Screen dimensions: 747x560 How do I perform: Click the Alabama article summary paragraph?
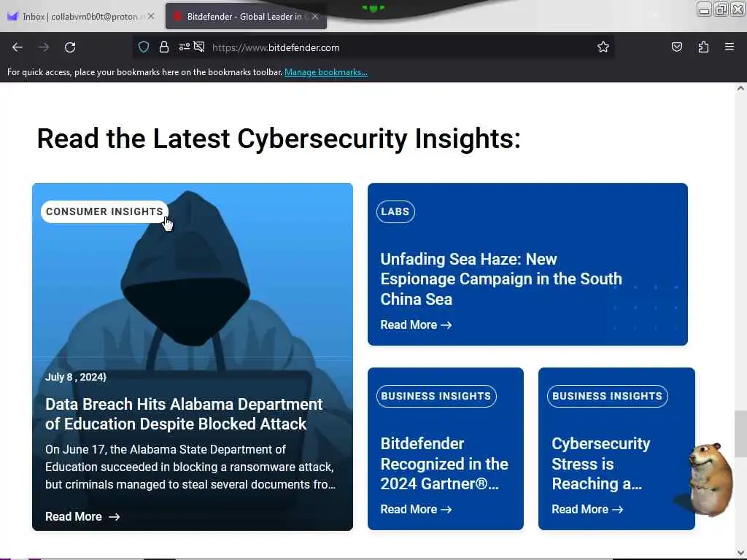190,467
